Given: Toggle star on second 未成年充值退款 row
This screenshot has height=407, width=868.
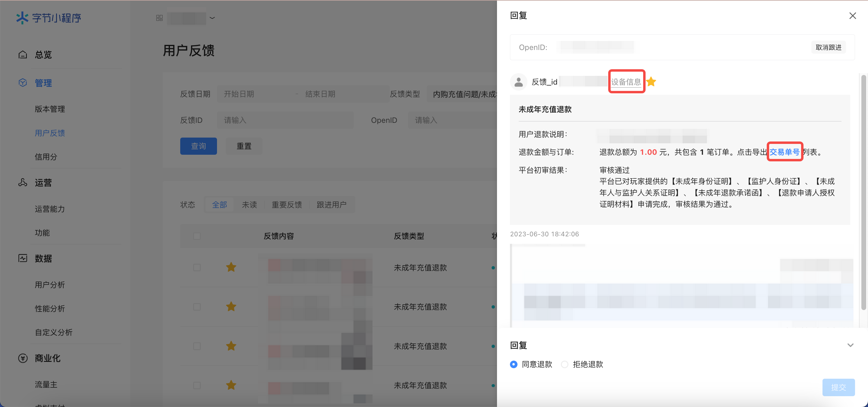Looking at the screenshot, I should point(231,307).
